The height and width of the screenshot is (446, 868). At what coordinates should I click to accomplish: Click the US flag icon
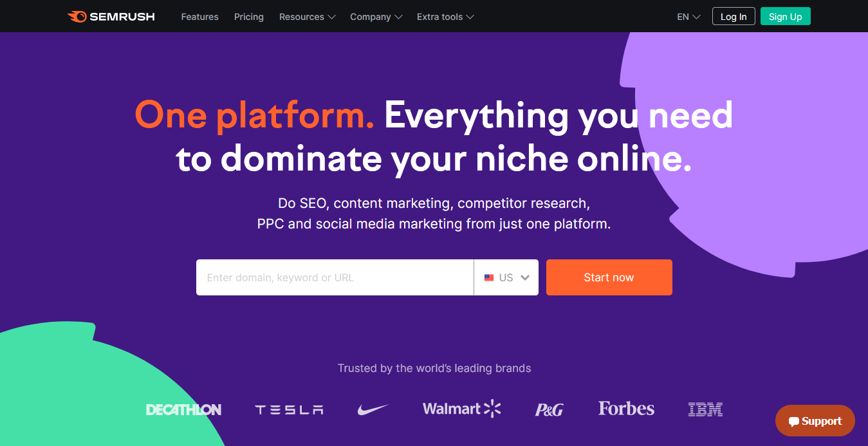(489, 277)
